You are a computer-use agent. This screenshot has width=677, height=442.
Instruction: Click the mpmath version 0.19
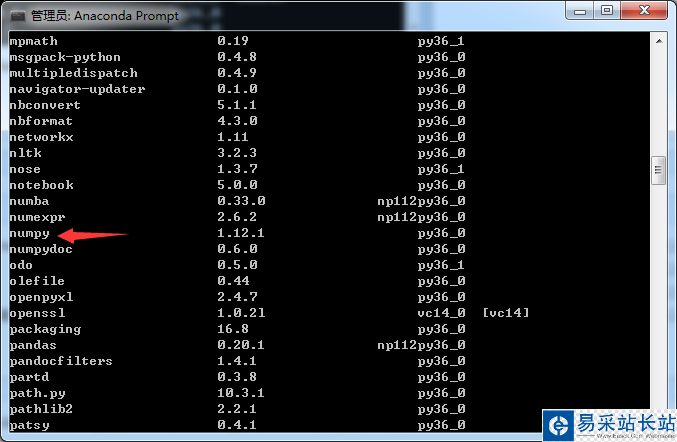coord(233,41)
